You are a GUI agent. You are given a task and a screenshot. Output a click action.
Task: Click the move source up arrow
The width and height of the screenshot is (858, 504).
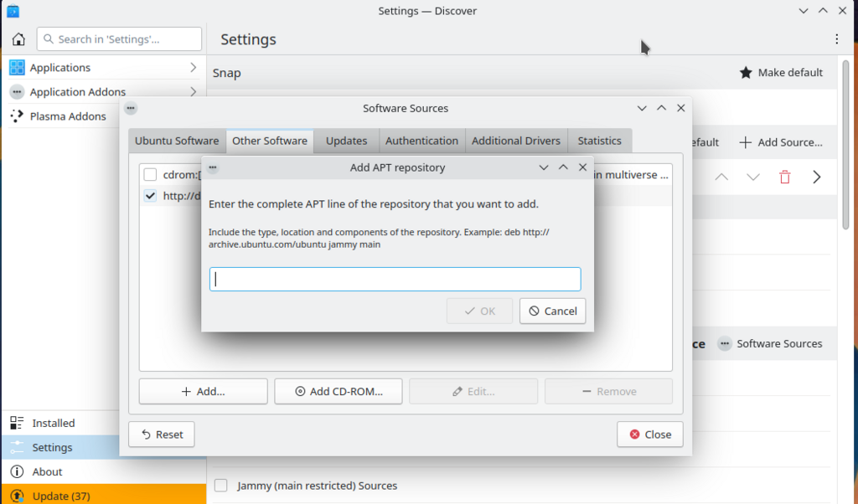721,177
